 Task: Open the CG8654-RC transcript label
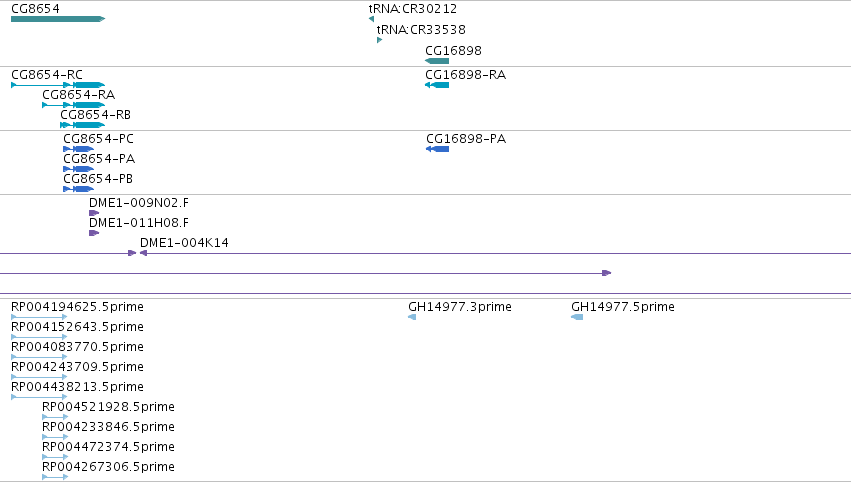[47, 74]
